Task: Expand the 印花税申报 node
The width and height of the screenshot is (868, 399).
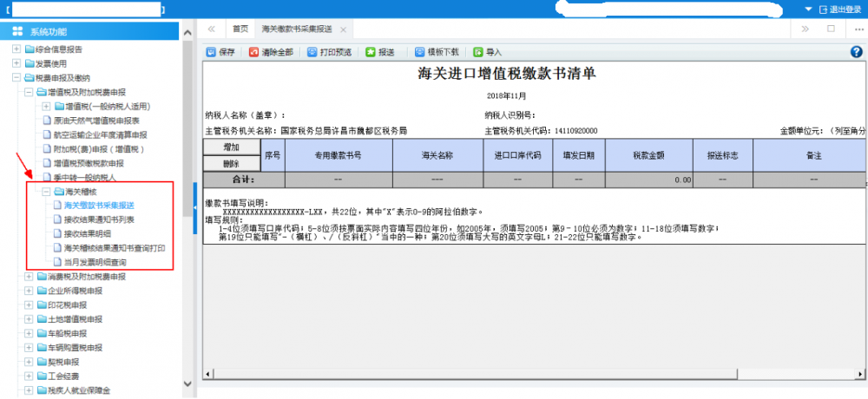Action: click(29, 305)
